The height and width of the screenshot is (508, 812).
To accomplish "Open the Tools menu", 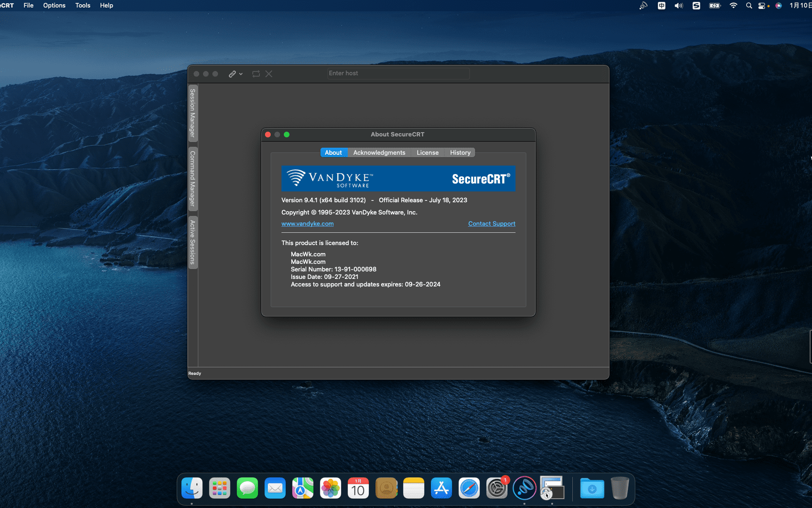I will point(83,6).
